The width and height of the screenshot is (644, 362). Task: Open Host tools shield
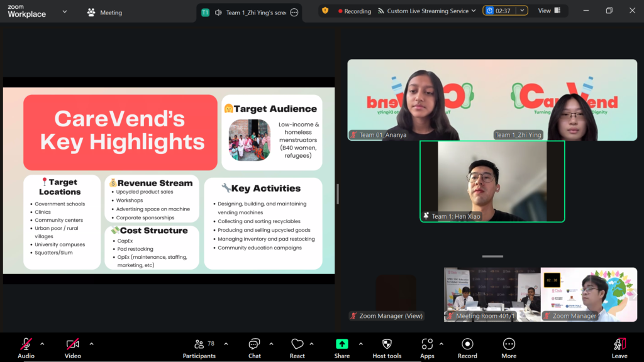click(x=387, y=348)
